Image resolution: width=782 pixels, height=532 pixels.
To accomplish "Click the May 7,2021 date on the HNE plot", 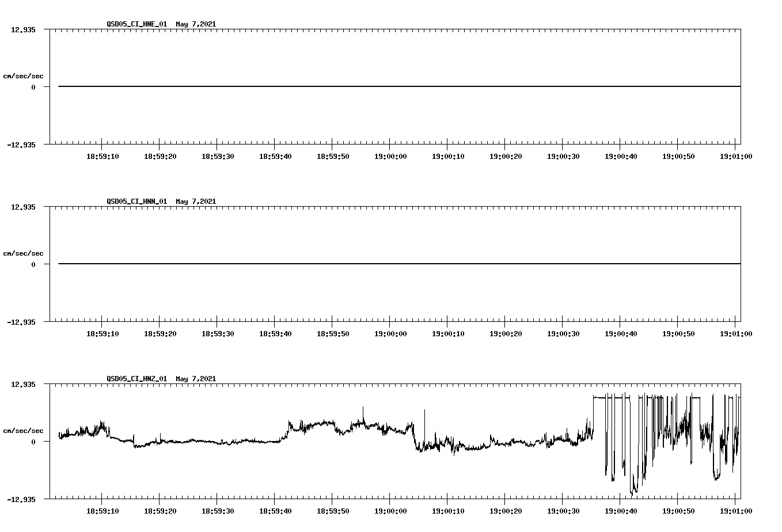I will click(x=196, y=24).
